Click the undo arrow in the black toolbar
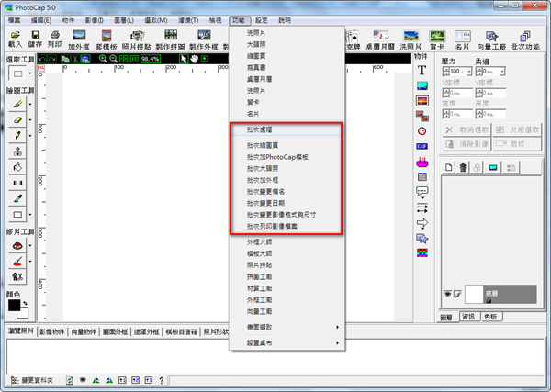 coord(42,59)
